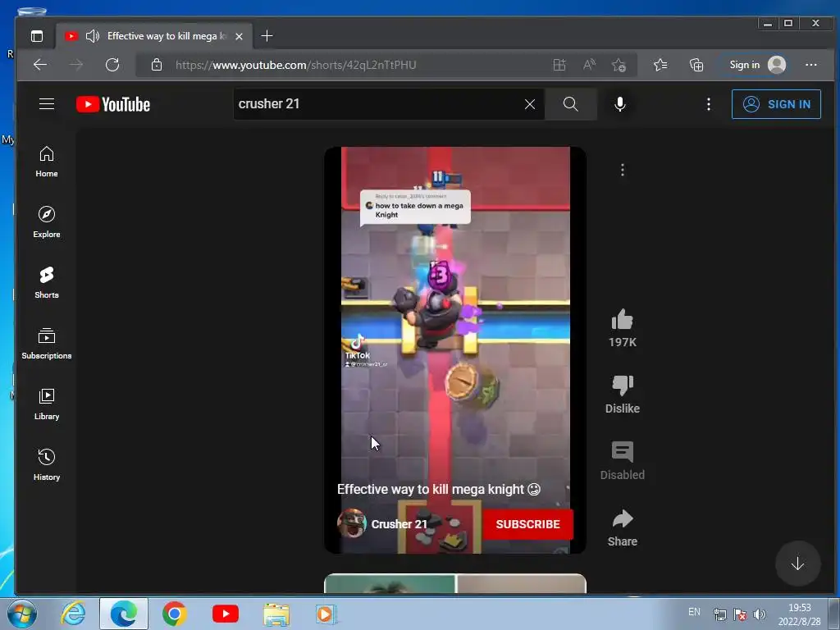Share the short
Screen dimensions: 840x630
tap(622, 518)
